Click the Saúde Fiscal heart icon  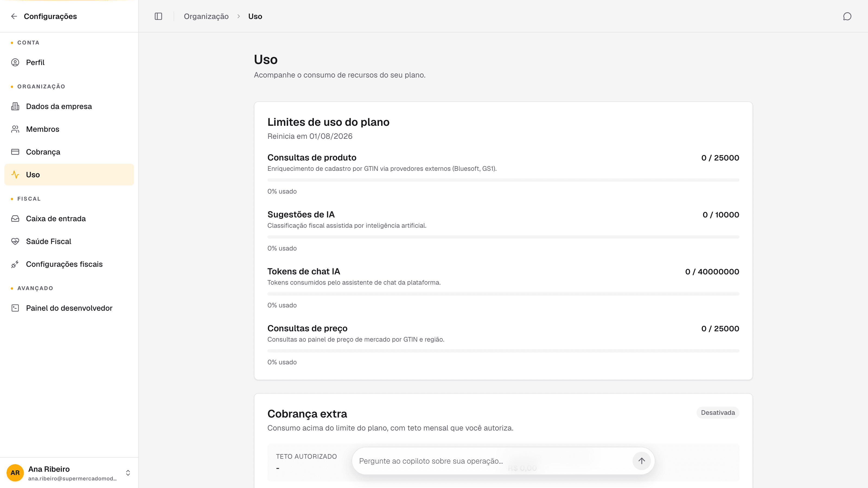point(15,242)
